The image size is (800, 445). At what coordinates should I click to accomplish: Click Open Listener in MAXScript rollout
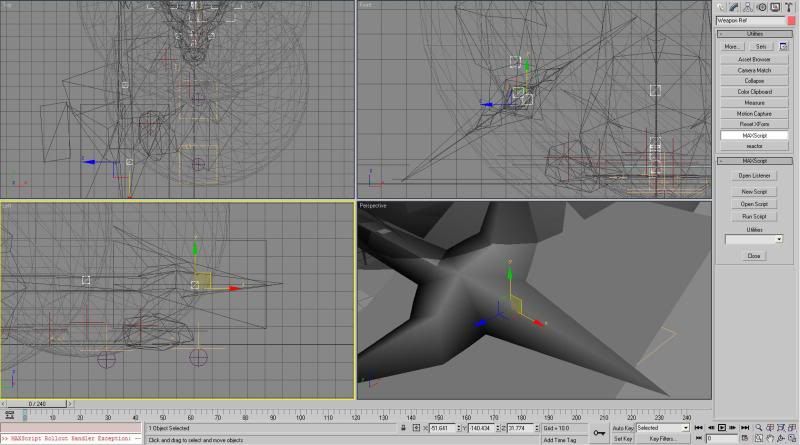point(754,176)
